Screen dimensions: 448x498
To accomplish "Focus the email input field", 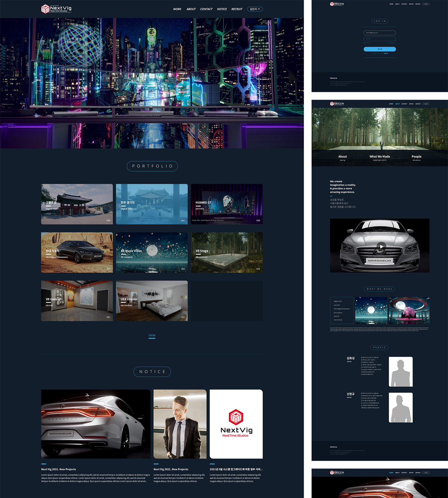I will click(x=380, y=33).
